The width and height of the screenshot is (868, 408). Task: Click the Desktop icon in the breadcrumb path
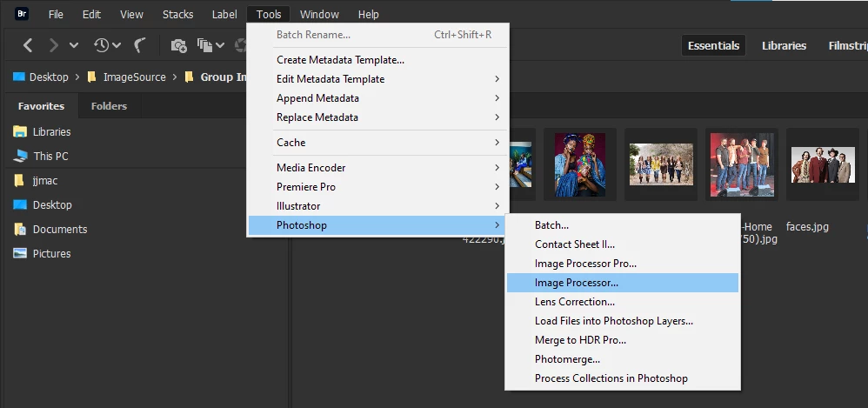click(19, 77)
